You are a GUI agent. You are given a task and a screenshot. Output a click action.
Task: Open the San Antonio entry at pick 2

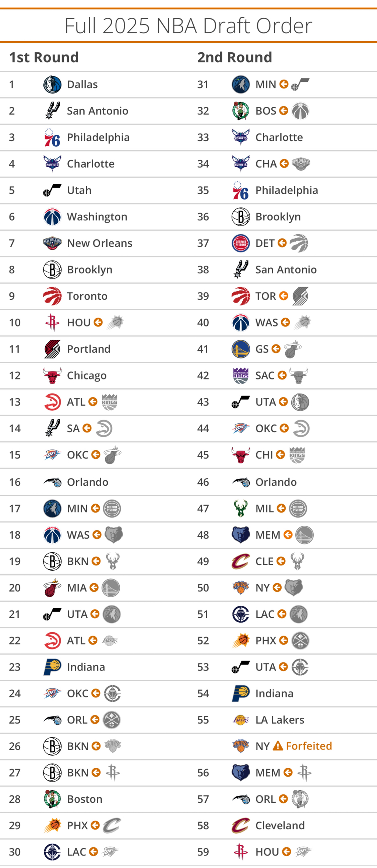[98, 111]
